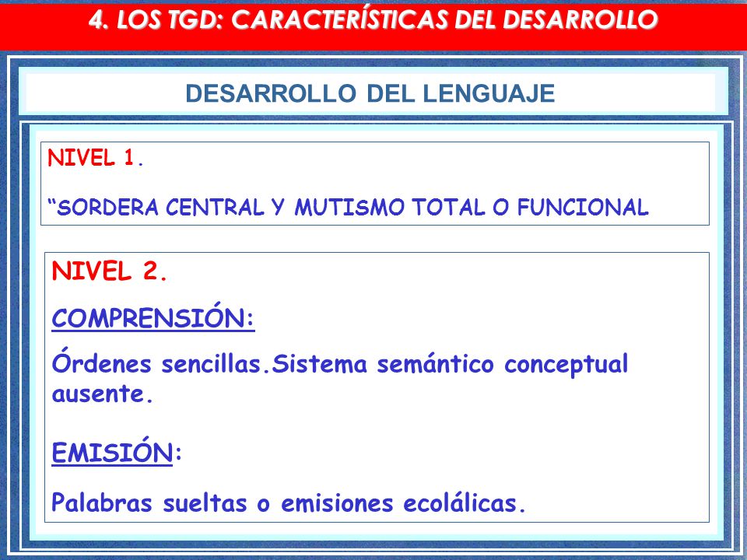Click the line 'Palabras sueltas o emisiones ecolálicas.'
This screenshot has width=747, height=560.
click(x=288, y=503)
